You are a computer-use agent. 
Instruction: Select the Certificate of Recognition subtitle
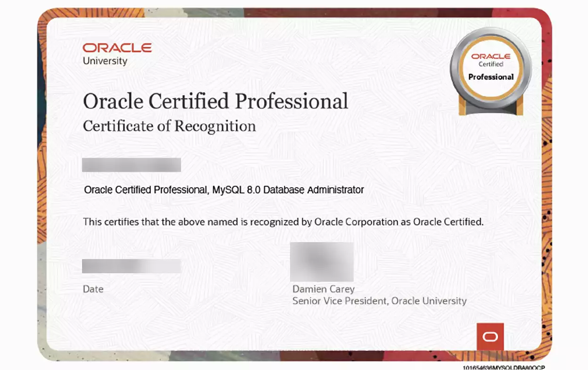(x=169, y=126)
